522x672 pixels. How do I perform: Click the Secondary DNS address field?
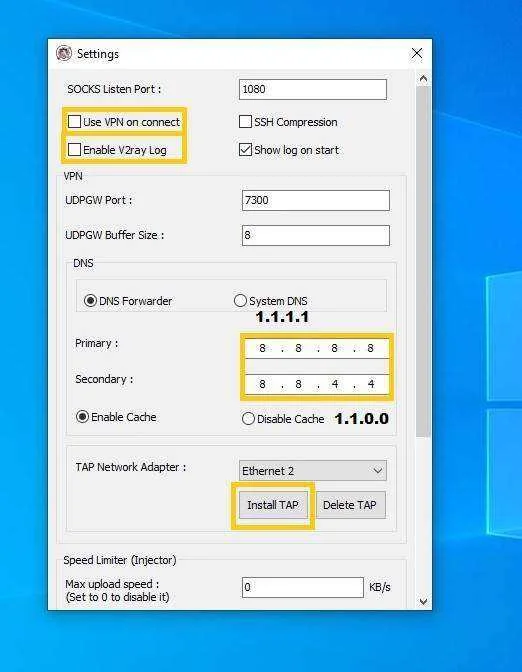tap(317, 384)
